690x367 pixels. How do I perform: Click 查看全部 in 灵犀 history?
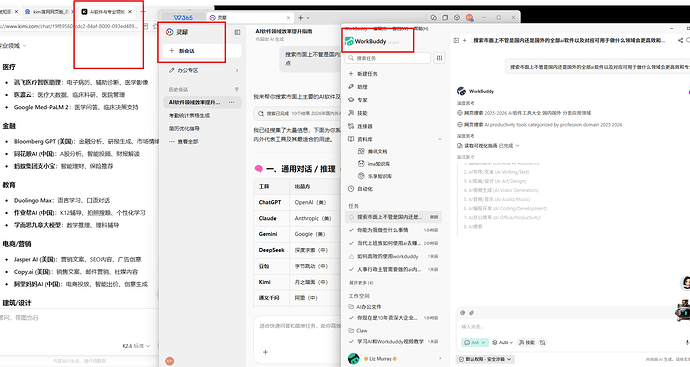point(184,142)
